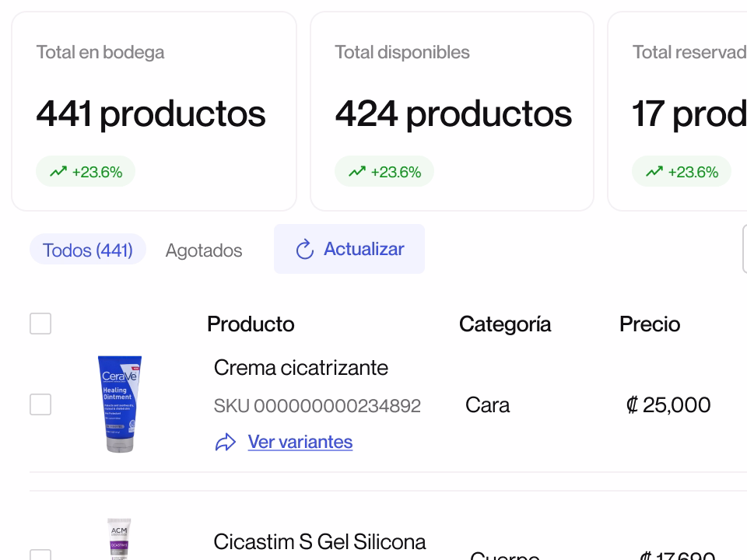Open the Cicastim S Gel Silicona product name
Viewport: 747px width, 560px height.
click(x=320, y=541)
